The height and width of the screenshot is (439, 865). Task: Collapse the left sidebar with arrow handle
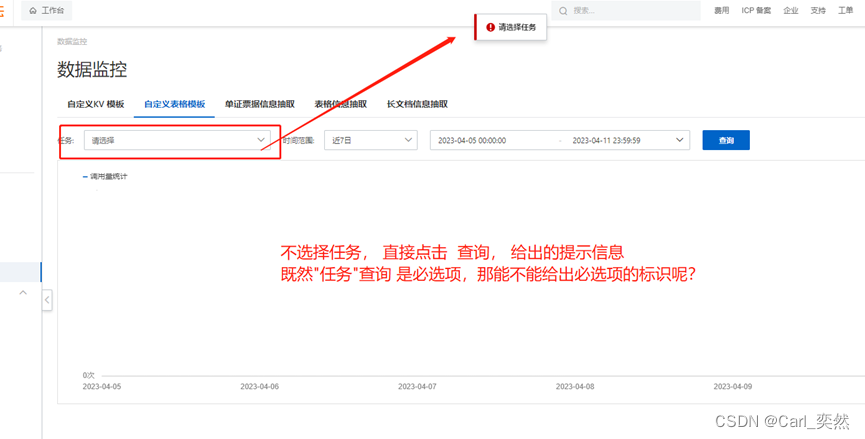[47, 300]
